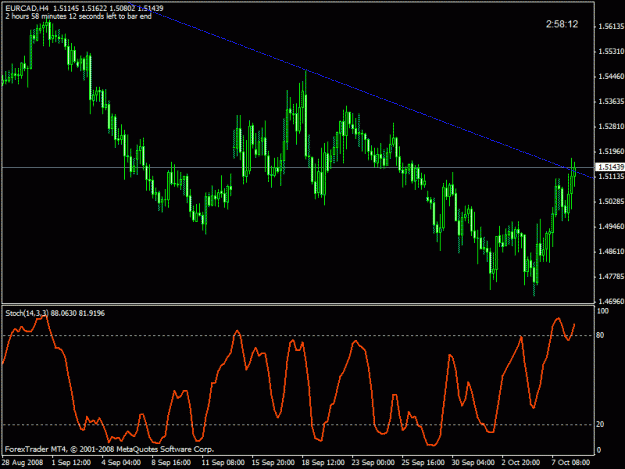Viewport: 625px width, 469px height.
Task: Click the stochastic 80 level label
Action: pos(600,336)
